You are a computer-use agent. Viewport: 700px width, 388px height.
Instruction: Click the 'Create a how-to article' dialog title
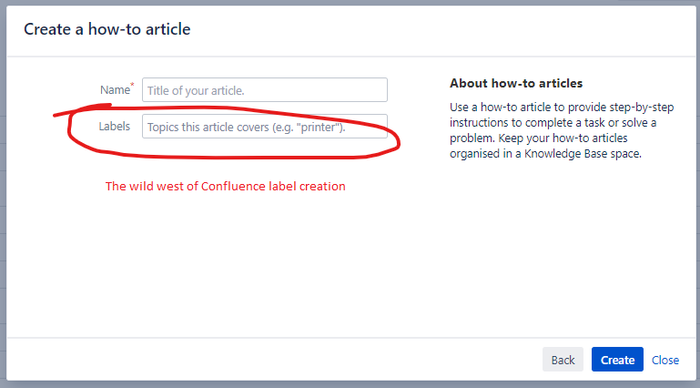pos(107,29)
